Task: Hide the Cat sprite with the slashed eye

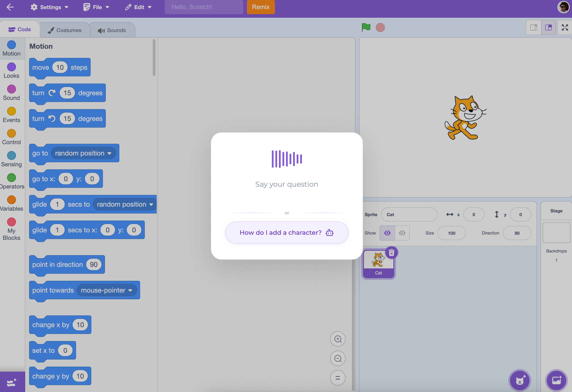Action: point(403,233)
